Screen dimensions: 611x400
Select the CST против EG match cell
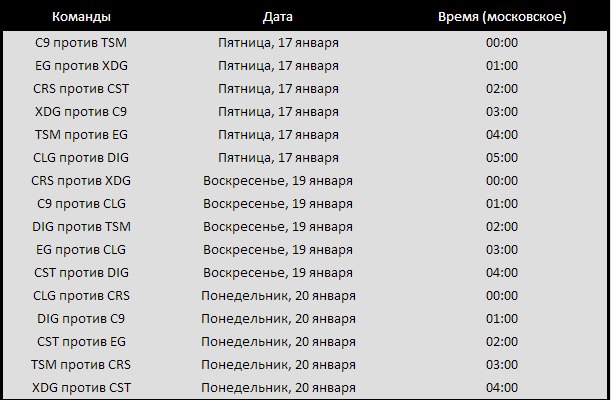[81, 342]
